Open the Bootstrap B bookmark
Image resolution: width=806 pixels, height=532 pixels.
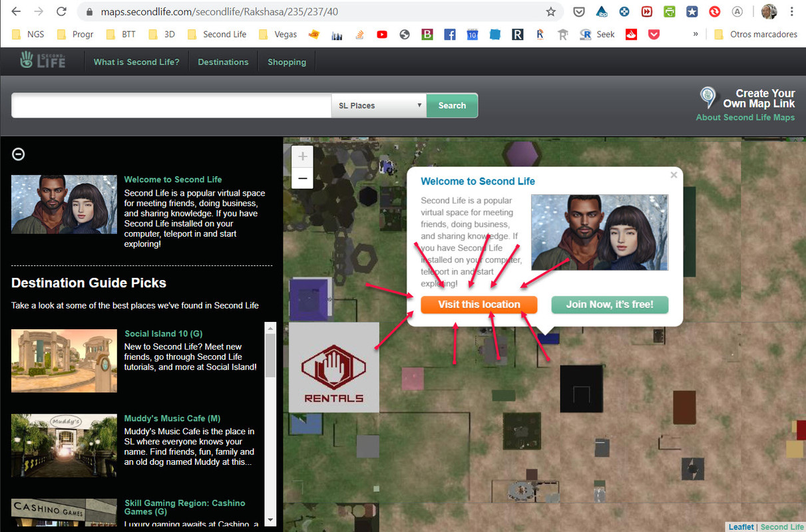coord(427,35)
